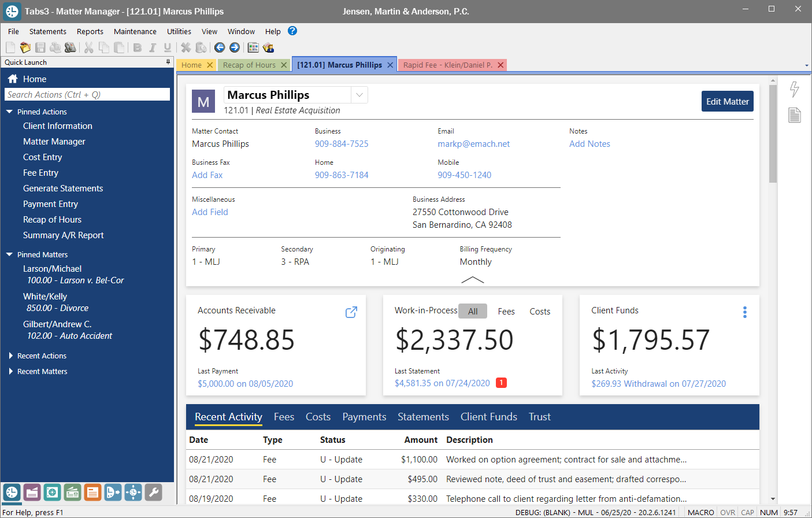Open last payment $5,000.00 on 08/05/2020

pyautogui.click(x=245, y=383)
